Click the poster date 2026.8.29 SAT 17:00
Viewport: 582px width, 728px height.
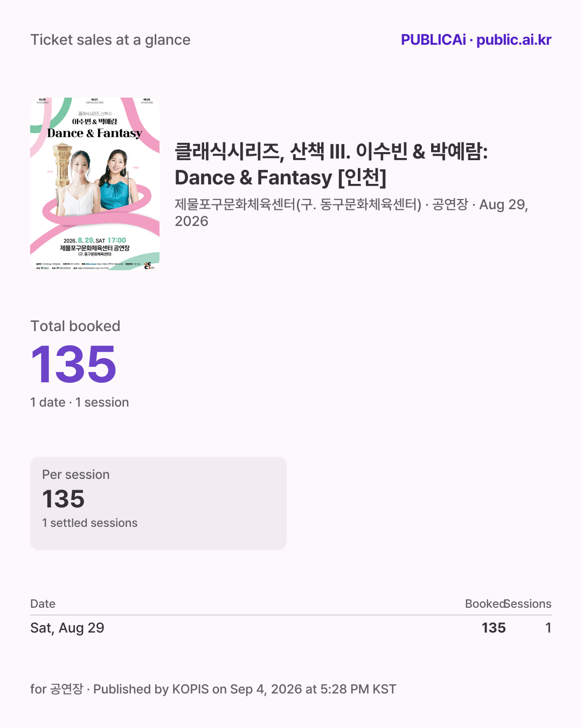[x=95, y=241]
